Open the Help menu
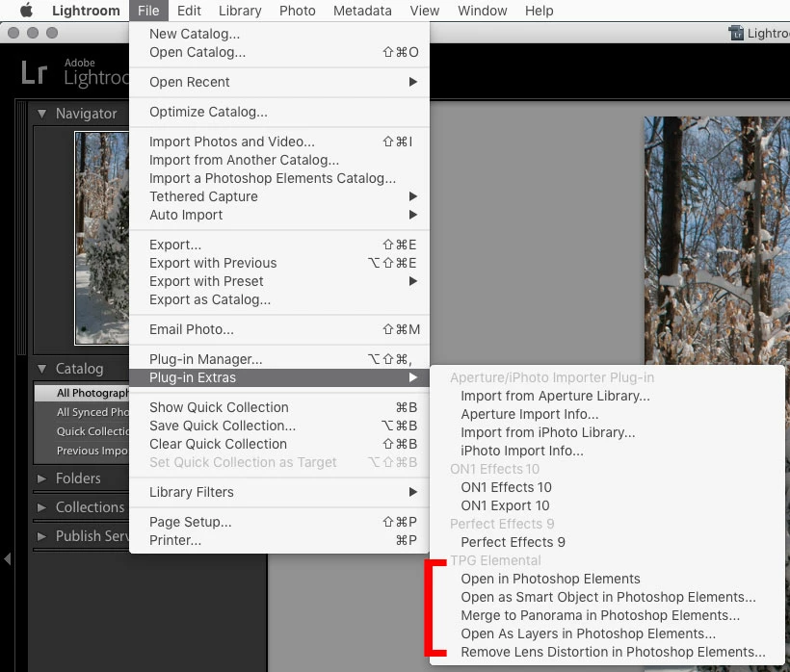 (540, 11)
